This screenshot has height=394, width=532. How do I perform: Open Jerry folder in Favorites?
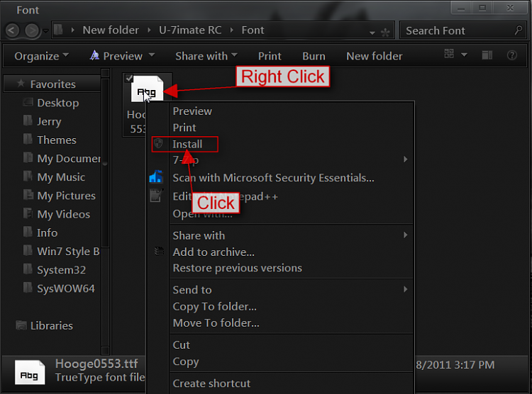pyautogui.click(x=49, y=121)
